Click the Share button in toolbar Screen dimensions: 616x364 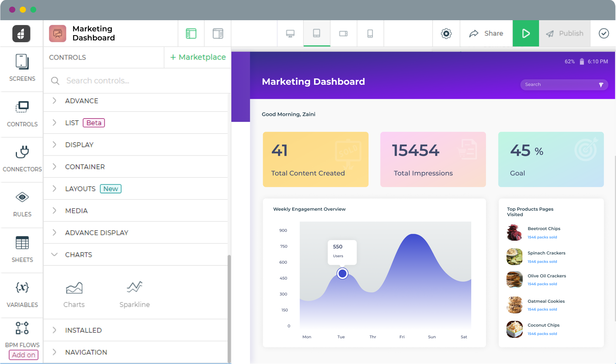(486, 33)
